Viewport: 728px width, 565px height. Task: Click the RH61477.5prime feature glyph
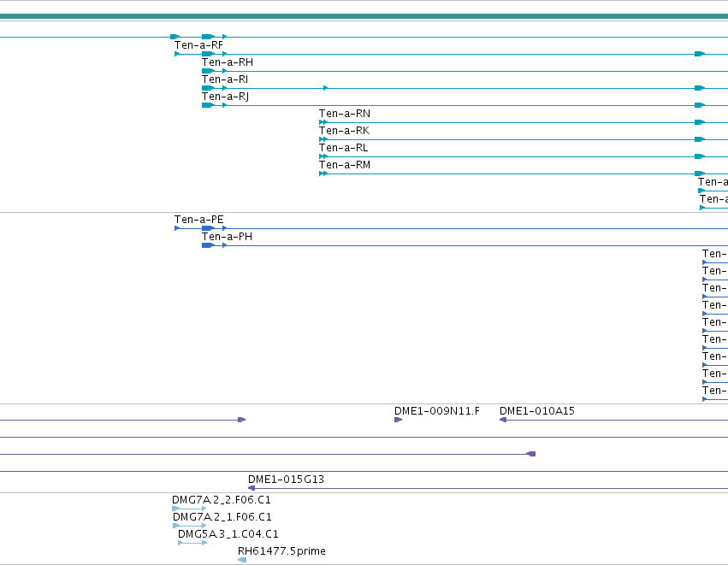[x=242, y=561]
